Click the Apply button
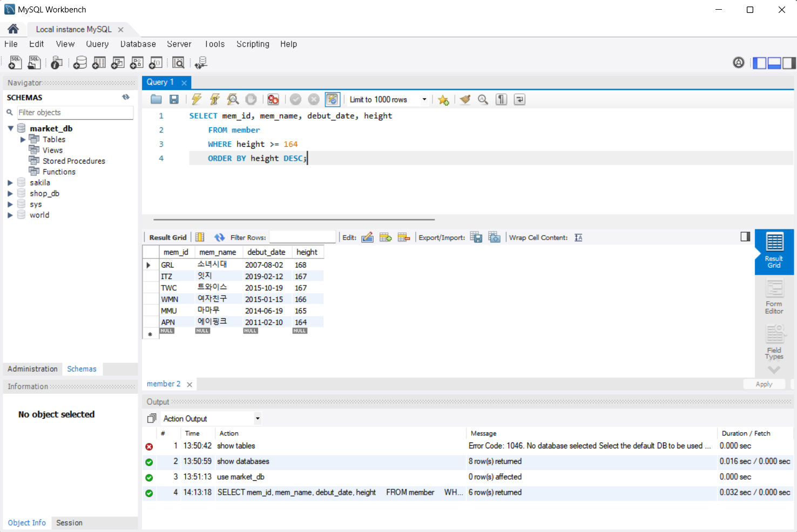This screenshot has width=797, height=532. click(x=764, y=384)
